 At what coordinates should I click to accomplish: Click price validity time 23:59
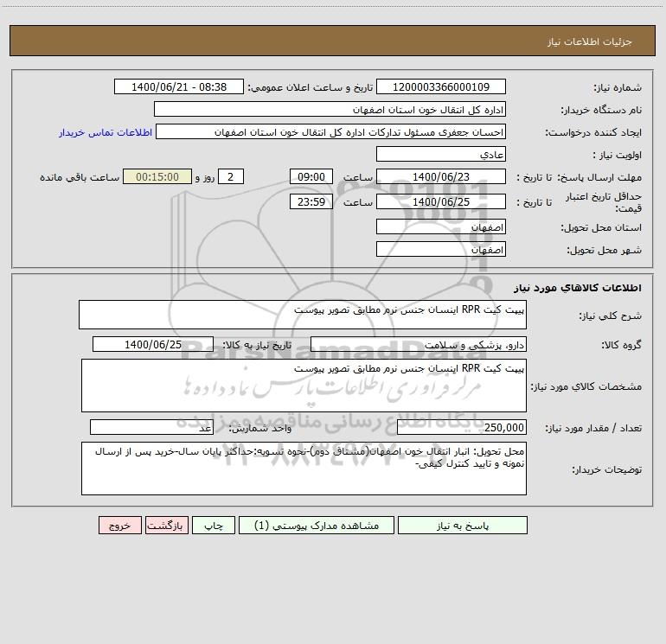[x=311, y=201]
